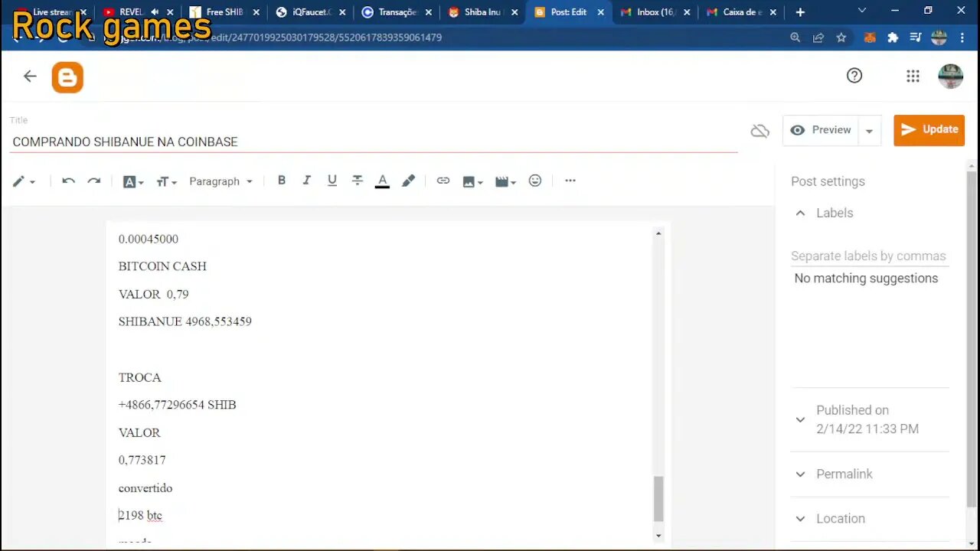Open the insert video menu
This screenshot has width=980, height=551.
click(505, 181)
